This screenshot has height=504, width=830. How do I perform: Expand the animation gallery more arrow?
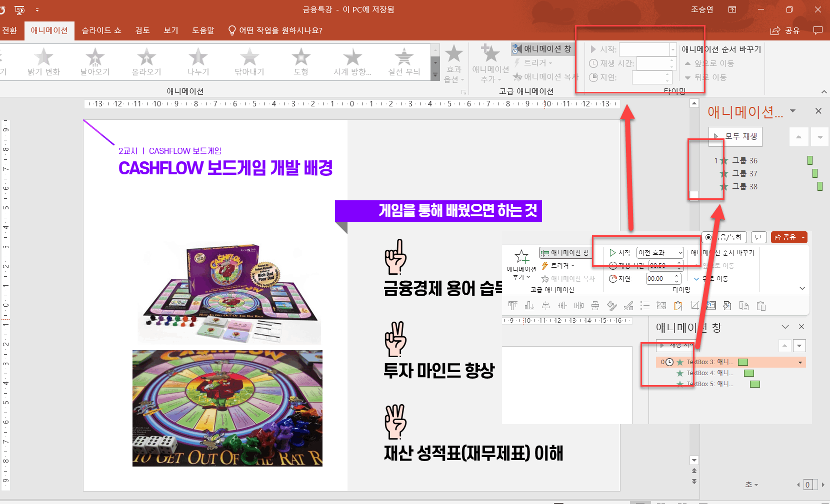435,75
